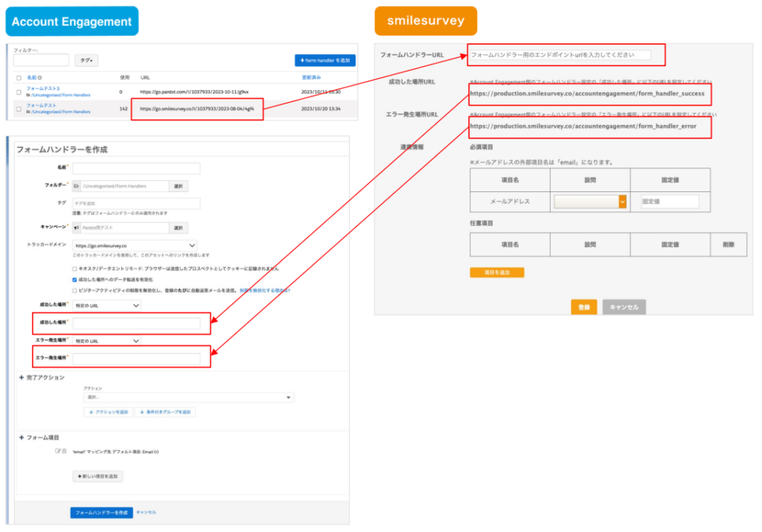Open the トラッカードメイン dropdown

[x=135, y=246]
